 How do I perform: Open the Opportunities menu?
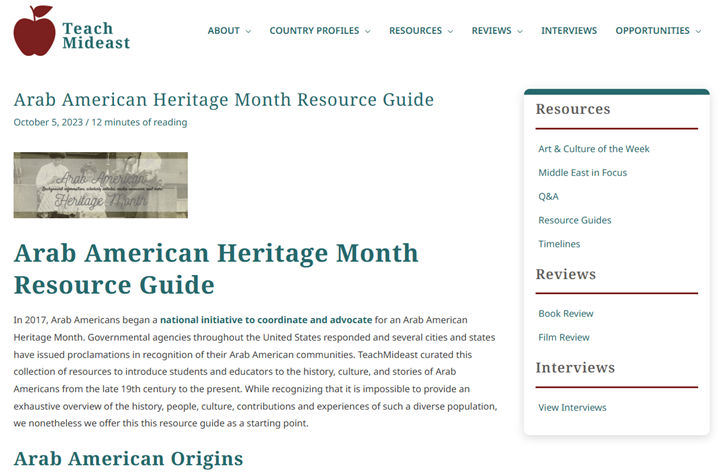(x=652, y=31)
